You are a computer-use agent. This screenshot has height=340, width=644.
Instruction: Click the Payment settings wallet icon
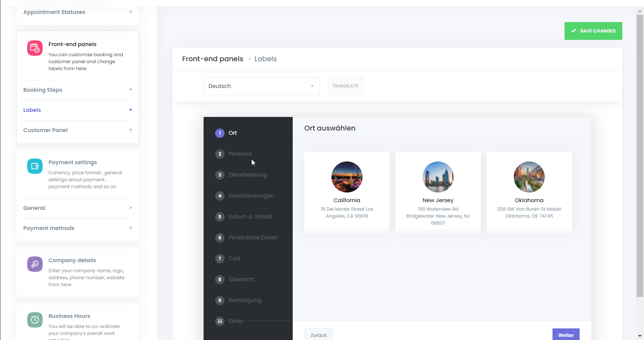click(35, 166)
